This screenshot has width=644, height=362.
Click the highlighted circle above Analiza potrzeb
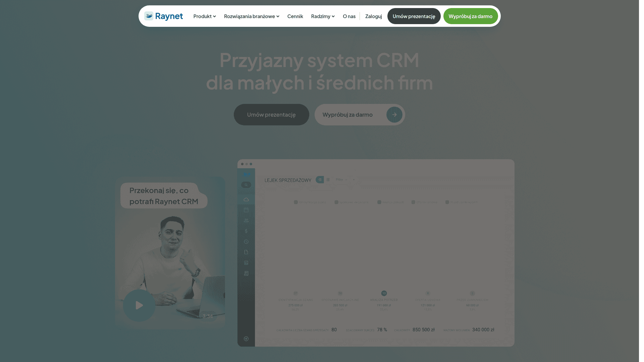[x=384, y=293]
